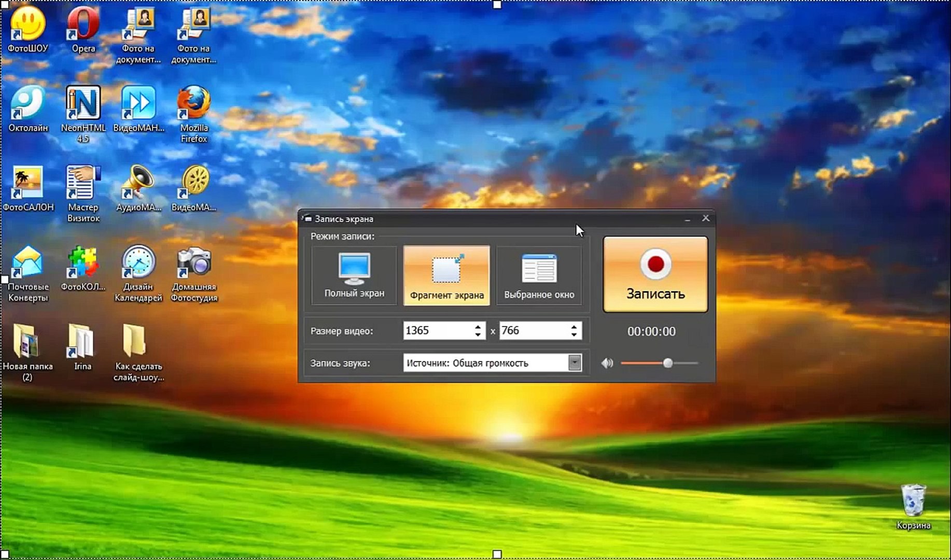Open the ФотоКОЛ... puzzle shortcut
951x560 pixels.
pyautogui.click(x=83, y=268)
